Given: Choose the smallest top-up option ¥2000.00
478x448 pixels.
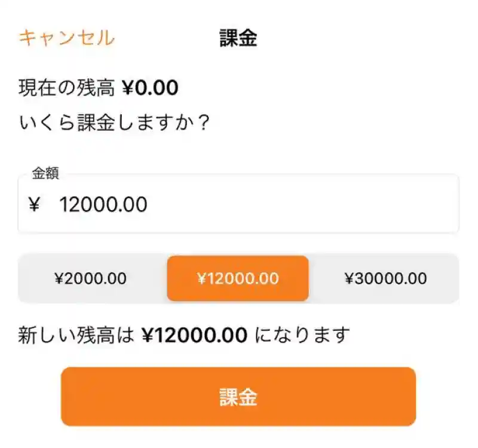Looking at the screenshot, I should pyautogui.click(x=91, y=278).
